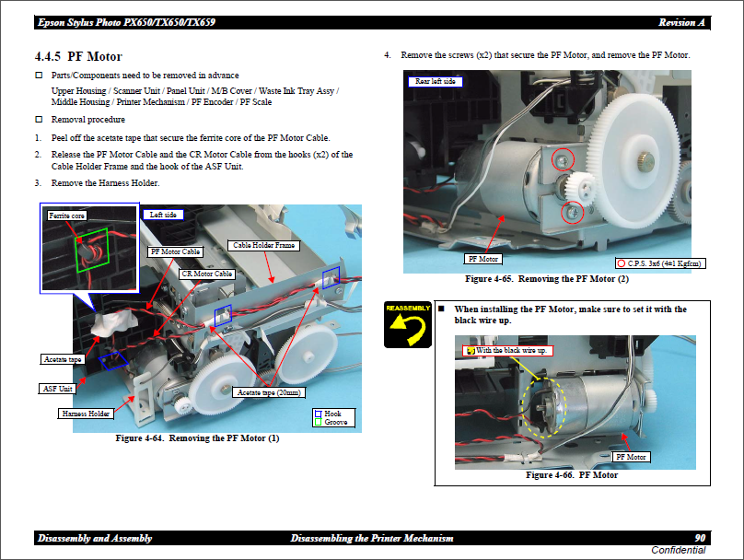744x560 pixels.
Task: Click the Figure 4-64 caption text
Action: point(197,438)
